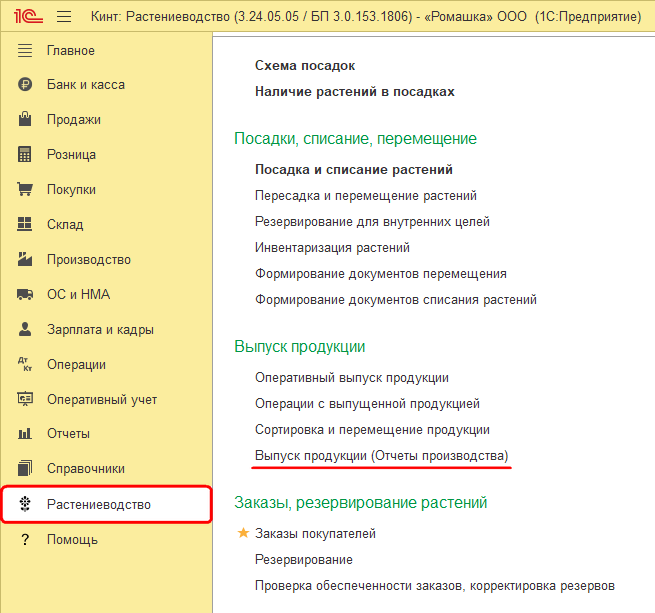
Task: Click the 1C logo icon
Action: pos(28,16)
